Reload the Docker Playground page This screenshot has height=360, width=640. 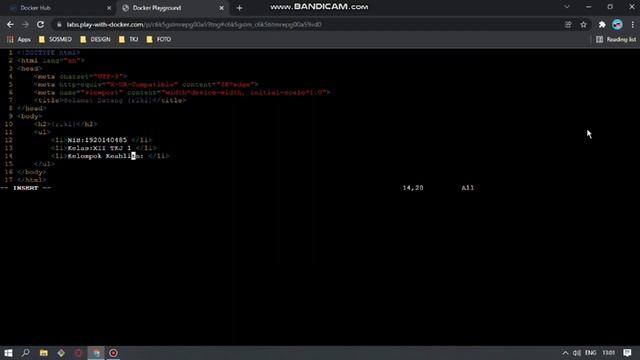(40, 24)
